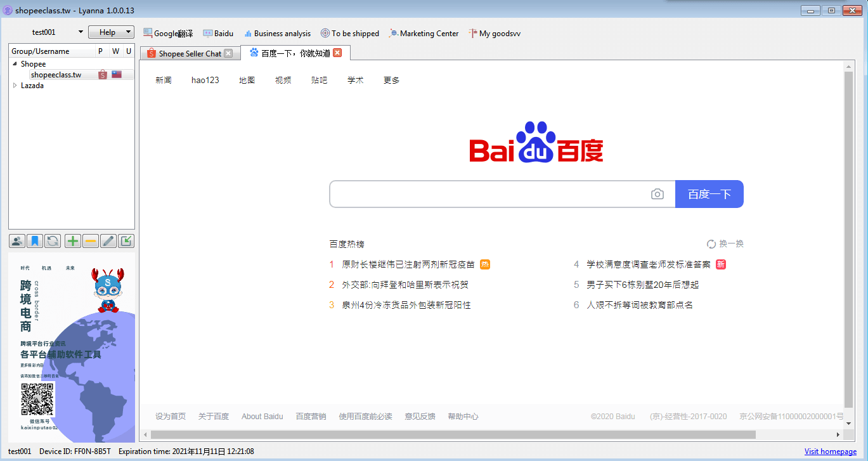The image size is (868, 461).
Task: Click the Visit homepage link in status bar
Action: tap(831, 451)
